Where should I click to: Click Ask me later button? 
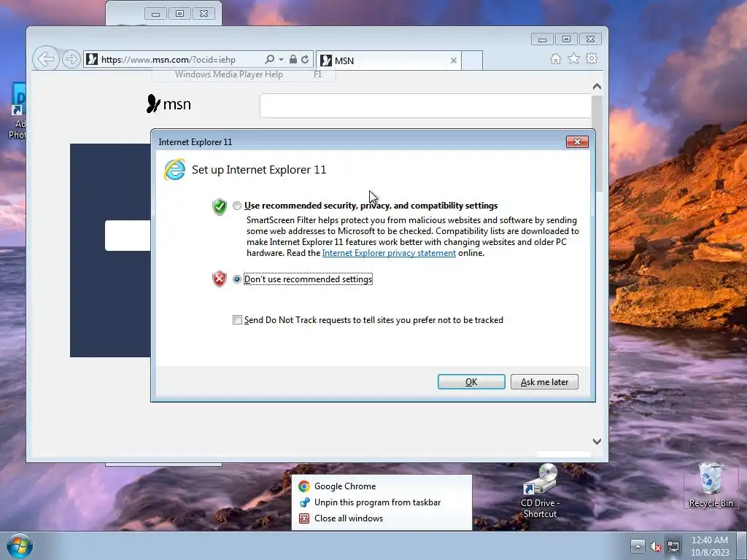click(x=544, y=382)
